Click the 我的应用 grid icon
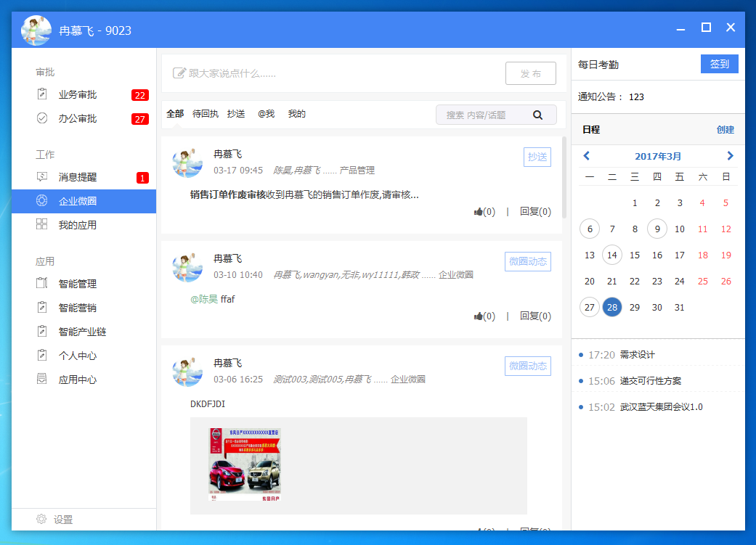The height and width of the screenshot is (545, 756). [42, 224]
